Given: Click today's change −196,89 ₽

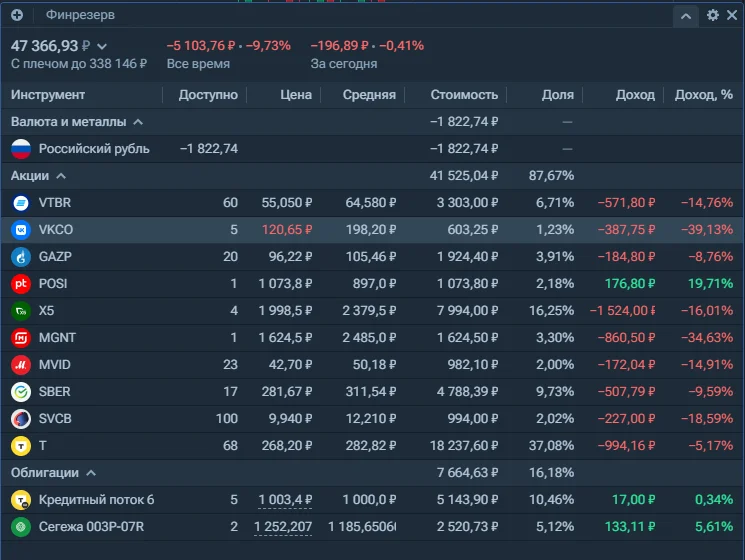Looking at the screenshot, I should (340, 46).
